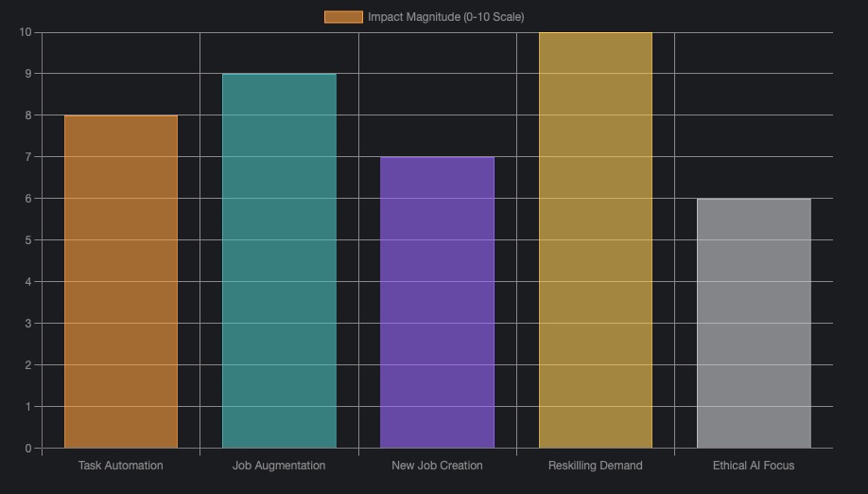Viewport: 868px width, 494px height.
Task: Click the y-axis tick label 10
Action: pyautogui.click(x=25, y=32)
